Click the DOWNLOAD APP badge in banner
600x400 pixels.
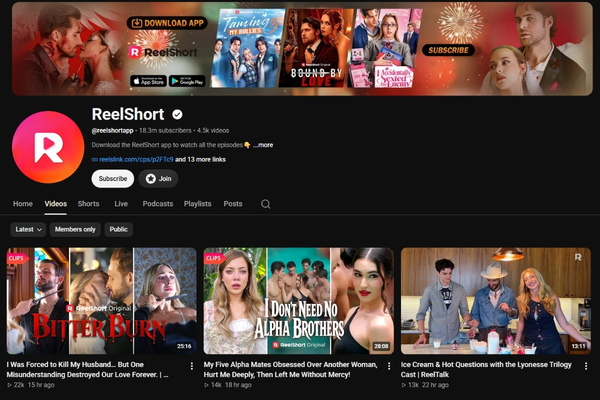point(167,23)
